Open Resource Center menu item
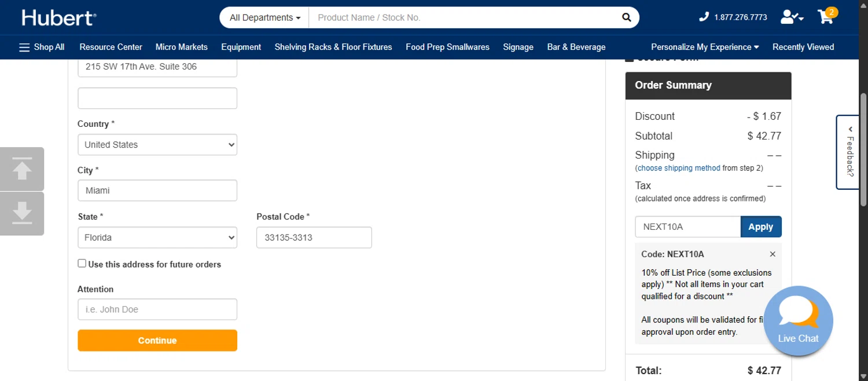Image resolution: width=868 pixels, height=381 pixels. 111,47
